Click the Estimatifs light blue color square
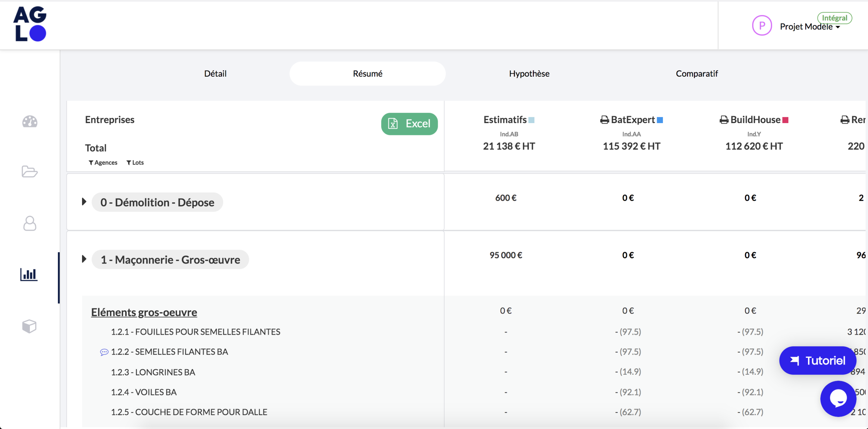 point(531,120)
